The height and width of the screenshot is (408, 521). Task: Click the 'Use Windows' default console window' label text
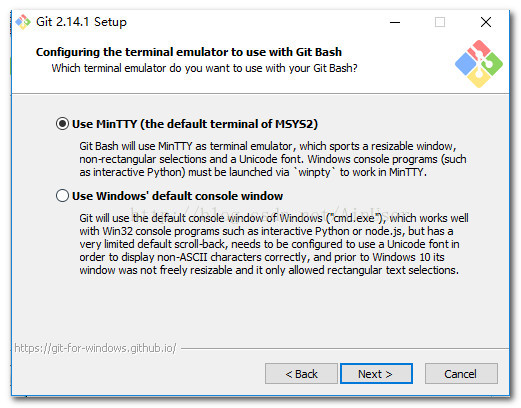pyautogui.click(x=177, y=196)
